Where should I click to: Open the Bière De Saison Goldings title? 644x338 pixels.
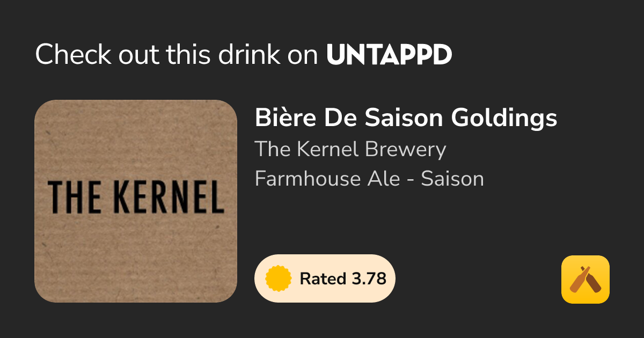(x=406, y=119)
